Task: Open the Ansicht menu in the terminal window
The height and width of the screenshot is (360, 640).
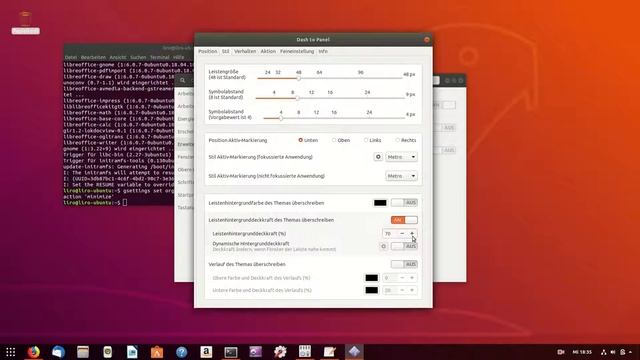Action: click(118, 58)
